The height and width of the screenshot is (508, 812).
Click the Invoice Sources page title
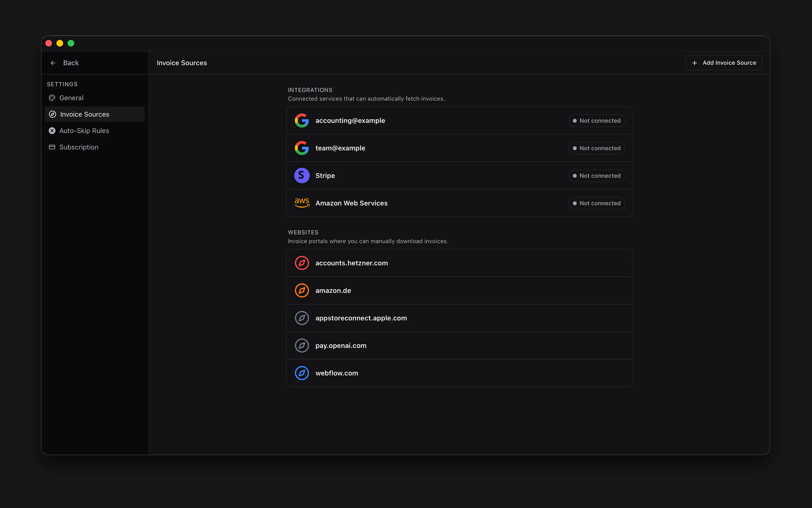tap(181, 63)
